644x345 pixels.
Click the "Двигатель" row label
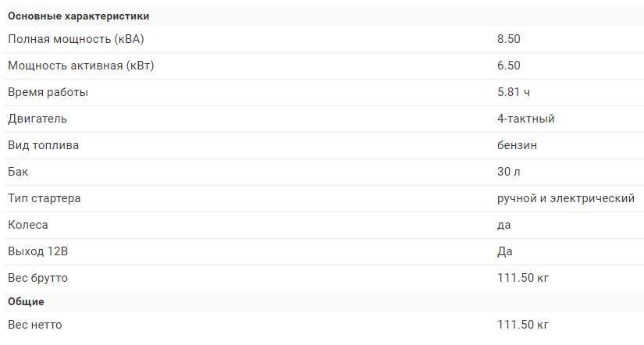(x=37, y=119)
